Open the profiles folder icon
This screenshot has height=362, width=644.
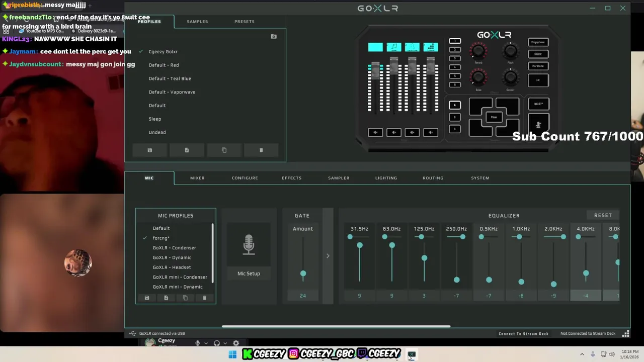[274, 37]
